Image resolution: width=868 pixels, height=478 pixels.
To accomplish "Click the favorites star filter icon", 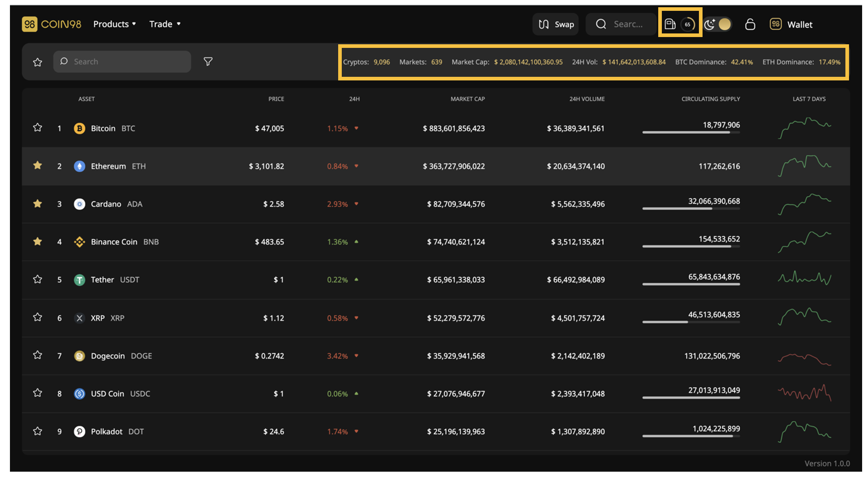I will (x=38, y=62).
